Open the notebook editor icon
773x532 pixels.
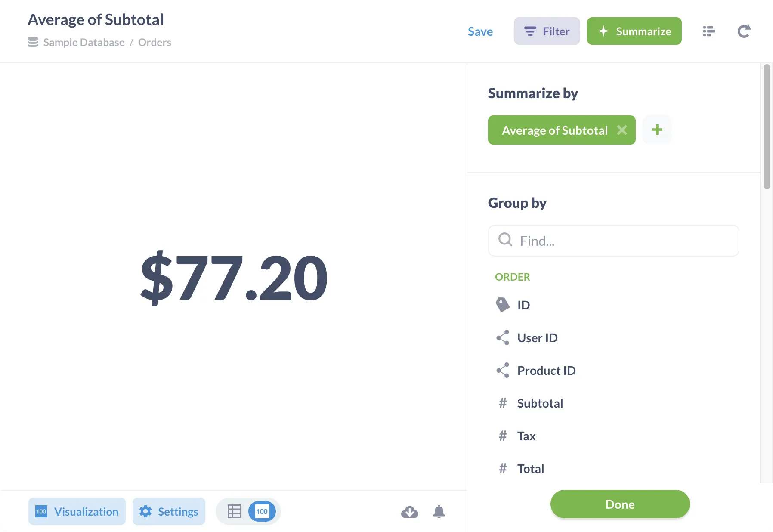(x=709, y=31)
